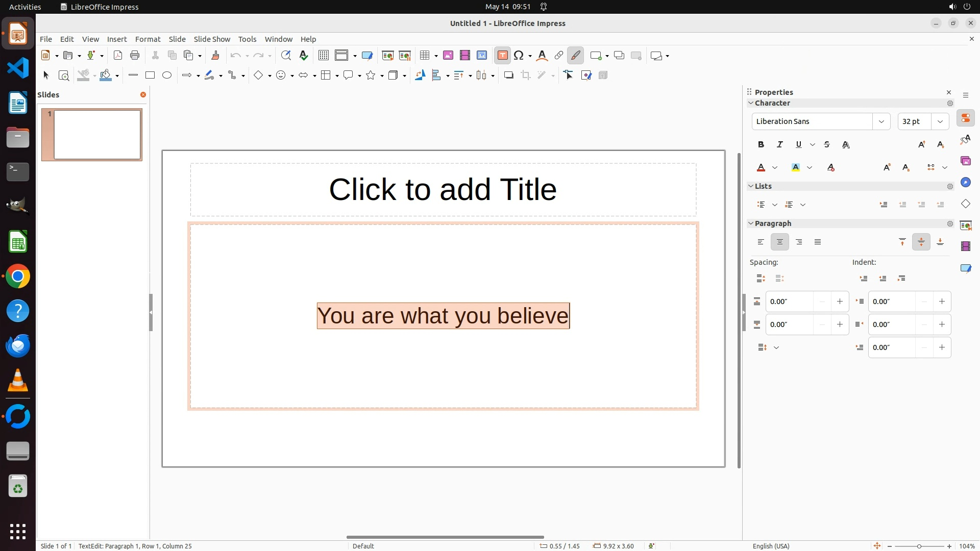Click the Activities button
The image size is (980, 551).
[x=25, y=7]
